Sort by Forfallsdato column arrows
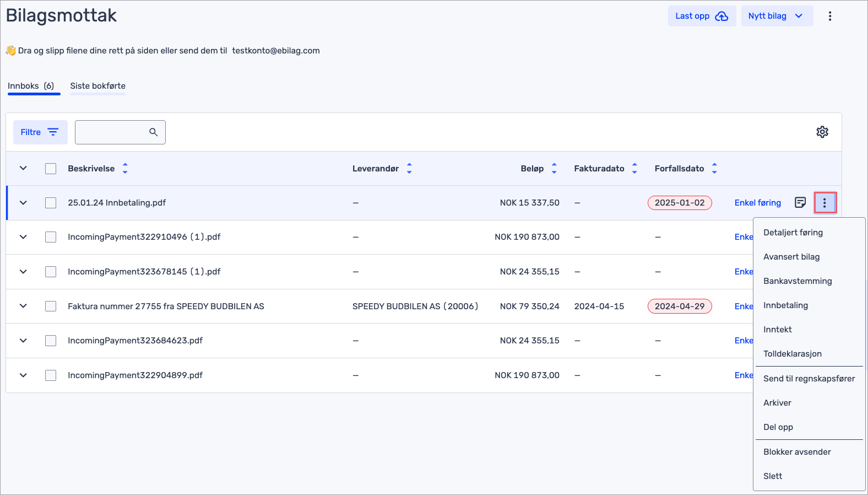 pyautogui.click(x=714, y=169)
